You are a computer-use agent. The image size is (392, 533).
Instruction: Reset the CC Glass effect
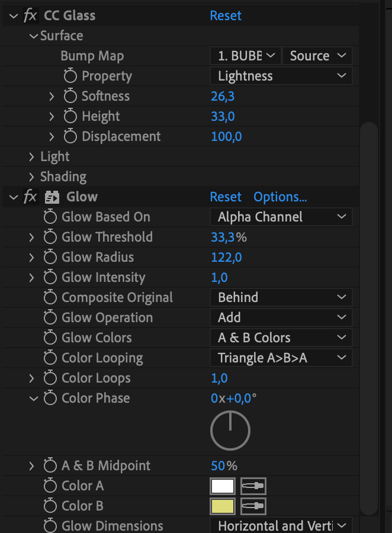pyautogui.click(x=226, y=16)
